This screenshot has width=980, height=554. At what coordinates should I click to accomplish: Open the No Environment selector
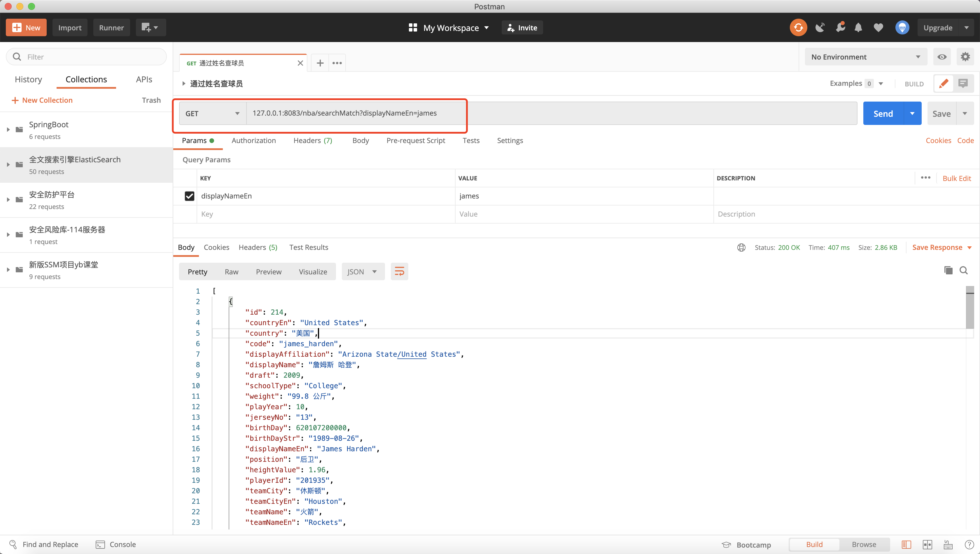[x=866, y=57]
